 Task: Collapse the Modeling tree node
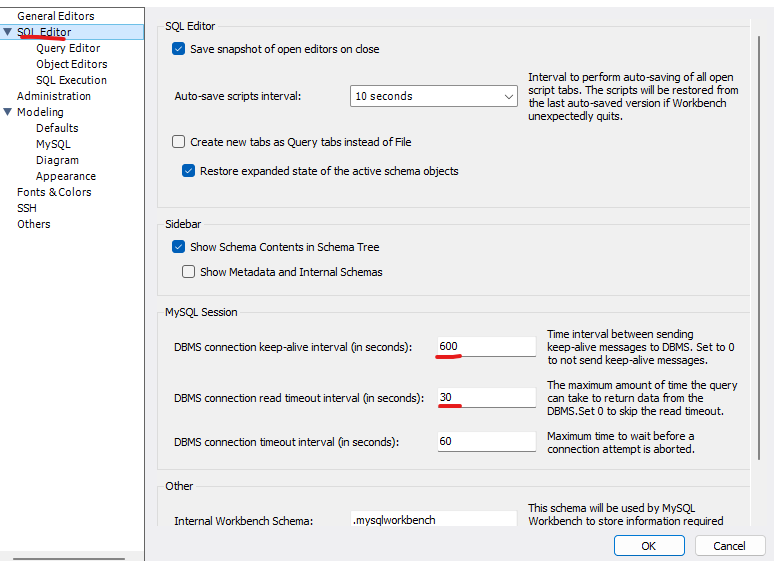[7, 112]
